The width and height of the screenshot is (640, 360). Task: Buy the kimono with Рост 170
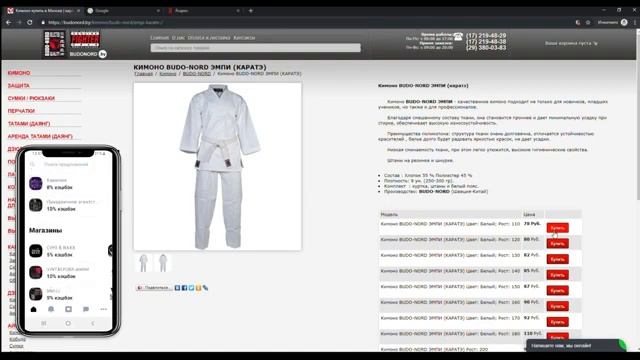click(x=558, y=322)
